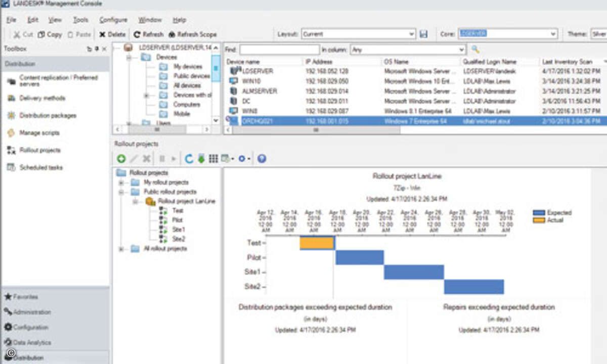Open the Help menu
Image resolution: width=607 pixels, height=364 pixels.
coord(180,20)
